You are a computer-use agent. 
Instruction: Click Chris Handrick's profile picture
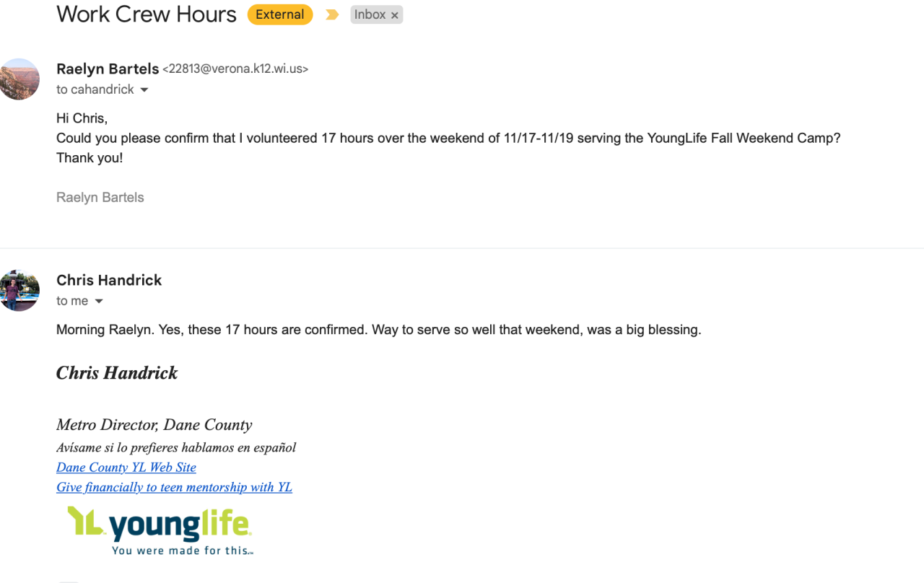pos(19,290)
